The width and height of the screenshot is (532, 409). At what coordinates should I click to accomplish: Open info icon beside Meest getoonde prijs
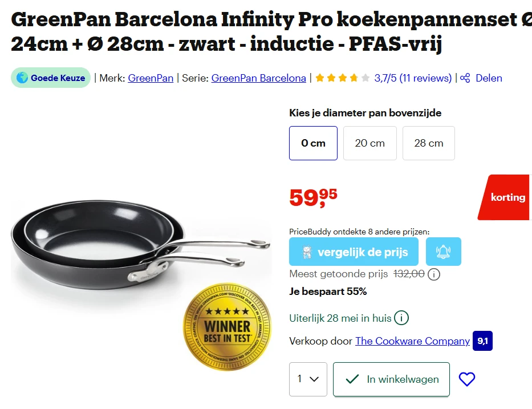coord(433,274)
